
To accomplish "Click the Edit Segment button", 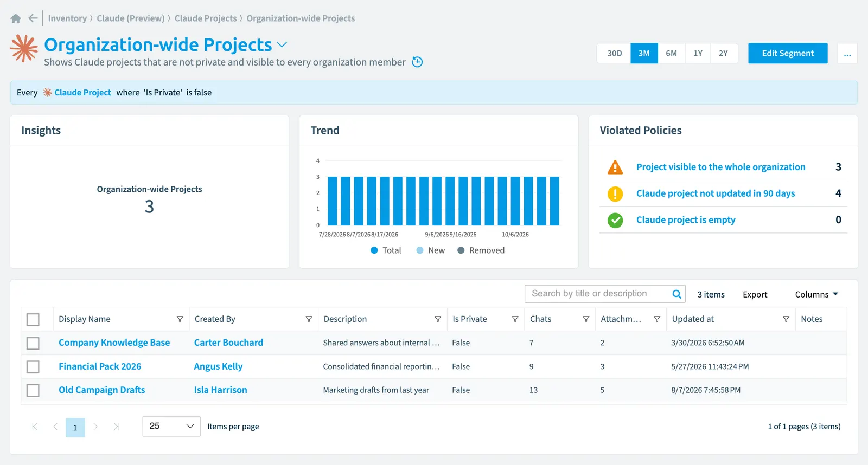I will (x=788, y=53).
